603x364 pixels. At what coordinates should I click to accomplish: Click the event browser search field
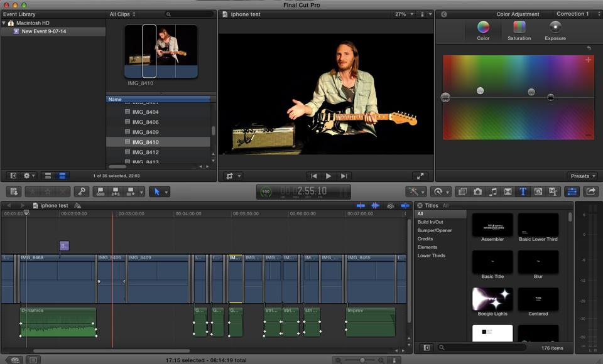coord(189,14)
